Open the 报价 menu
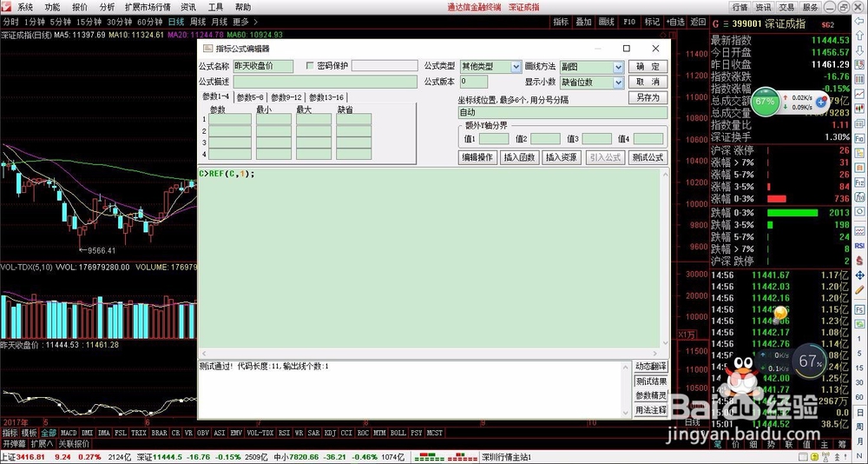 (80, 7)
